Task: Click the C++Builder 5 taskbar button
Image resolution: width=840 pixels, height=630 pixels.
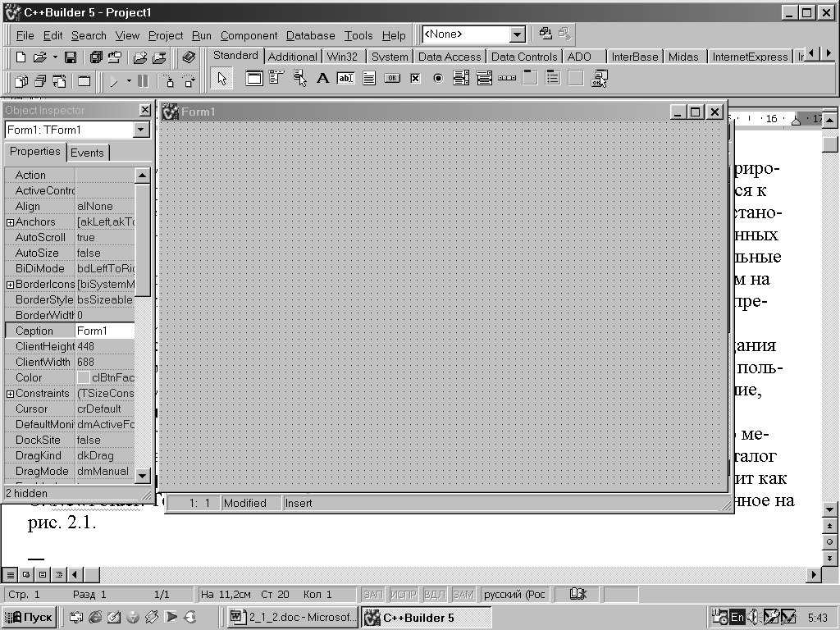Action: (x=427, y=617)
